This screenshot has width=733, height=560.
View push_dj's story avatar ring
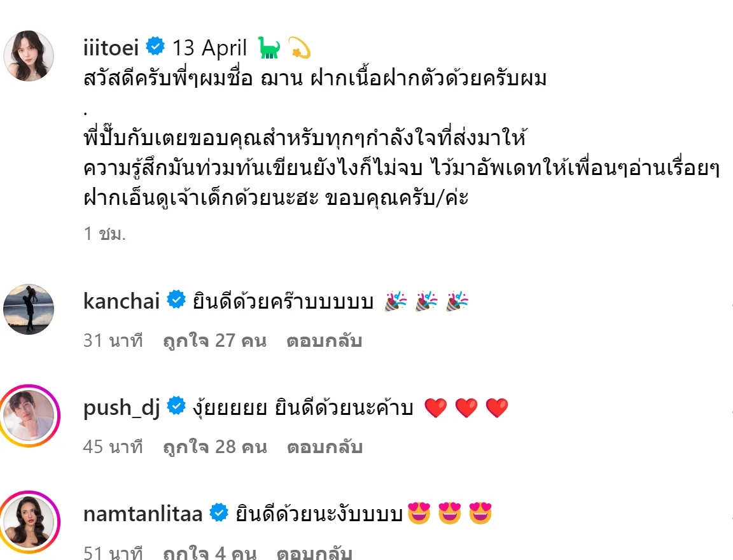[x=29, y=416]
